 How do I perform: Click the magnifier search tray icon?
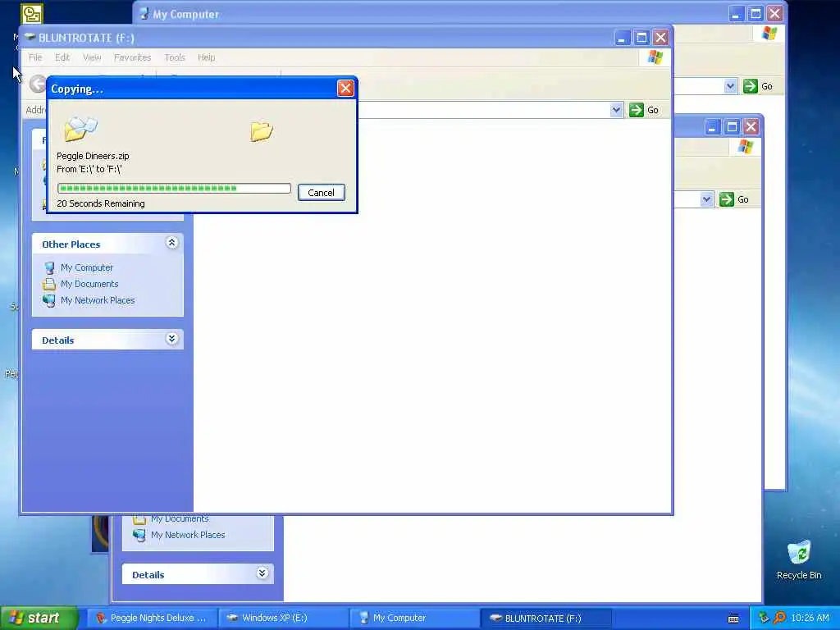pyautogui.click(x=779, y=618)
